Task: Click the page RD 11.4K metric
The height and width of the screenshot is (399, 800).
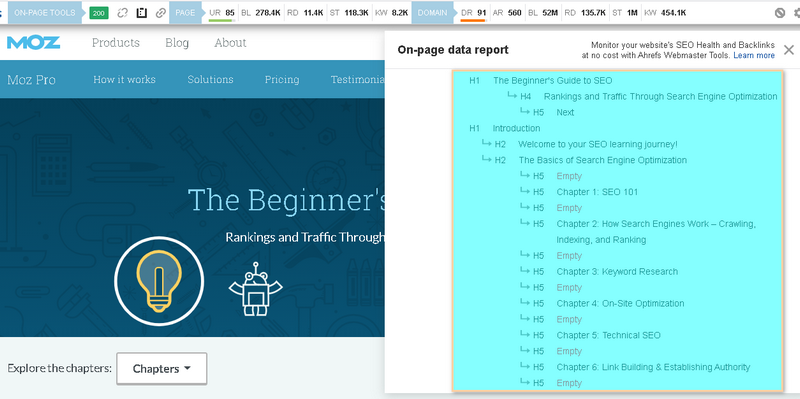Action: [x=305, y=13]
